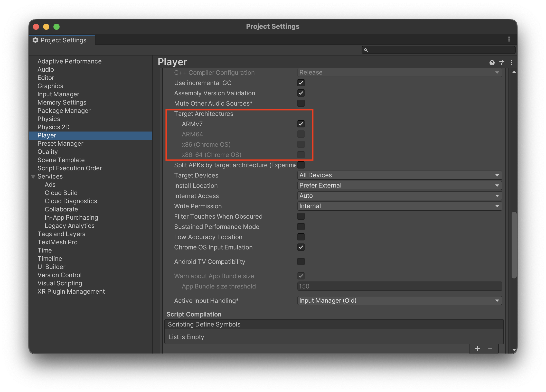Image resolution: width=546 pixels, height=392 pixels.
Task: Select the Graphics settings menu item
Action: pos(50,86)
